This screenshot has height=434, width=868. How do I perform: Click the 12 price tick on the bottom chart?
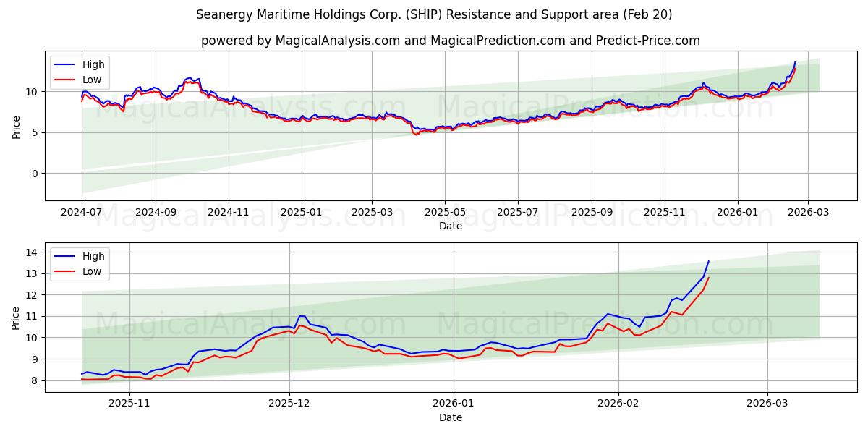tap(33, 295)
